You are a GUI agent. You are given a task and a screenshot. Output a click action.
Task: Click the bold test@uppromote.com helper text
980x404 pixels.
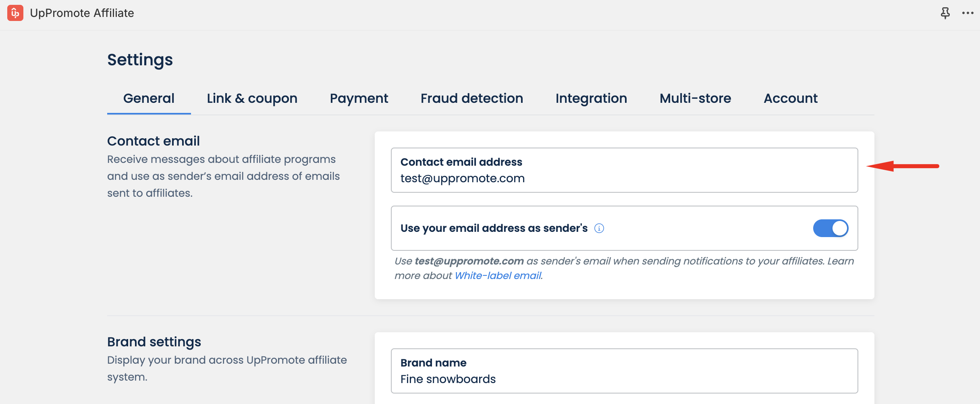pos(469,261)
